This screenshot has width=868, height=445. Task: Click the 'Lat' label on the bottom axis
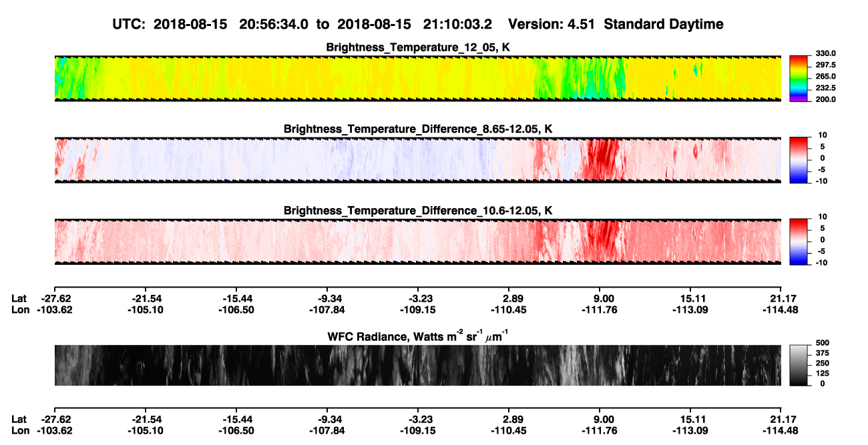click(19, 419)
